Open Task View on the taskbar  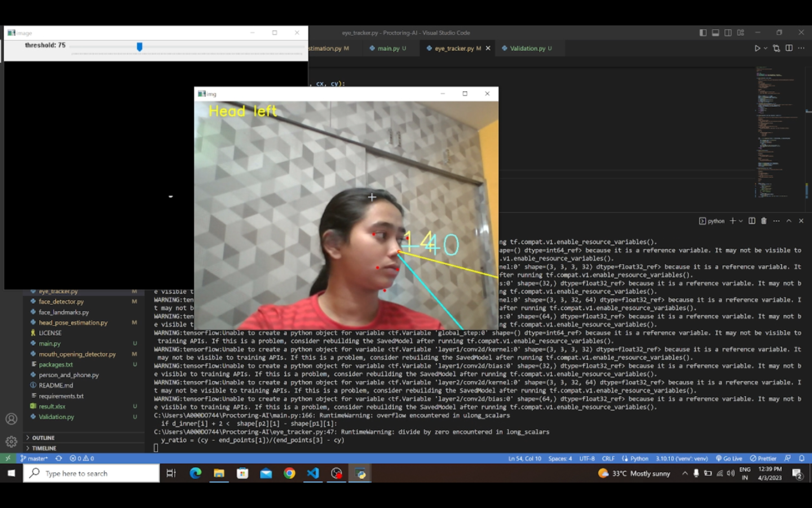pos(171,473)
